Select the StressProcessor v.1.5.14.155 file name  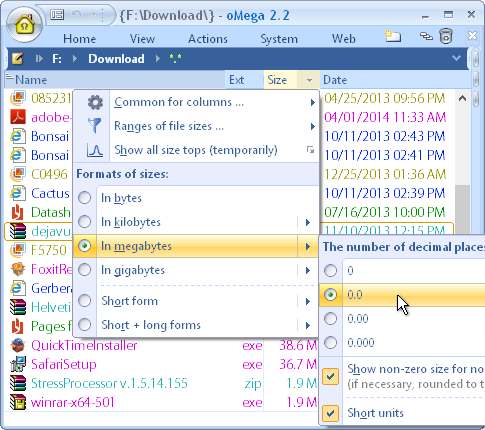(x=109, y=383)
